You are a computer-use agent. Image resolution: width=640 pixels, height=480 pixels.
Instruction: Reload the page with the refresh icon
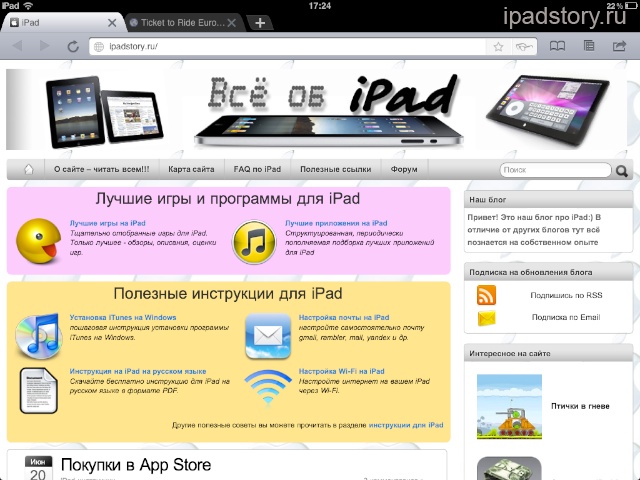coord(73,47)
